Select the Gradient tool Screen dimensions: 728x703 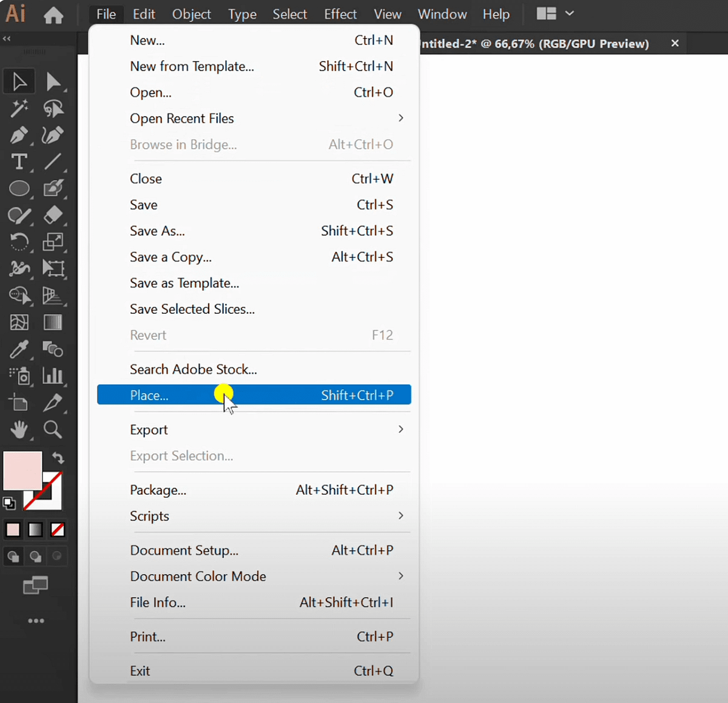53,322
